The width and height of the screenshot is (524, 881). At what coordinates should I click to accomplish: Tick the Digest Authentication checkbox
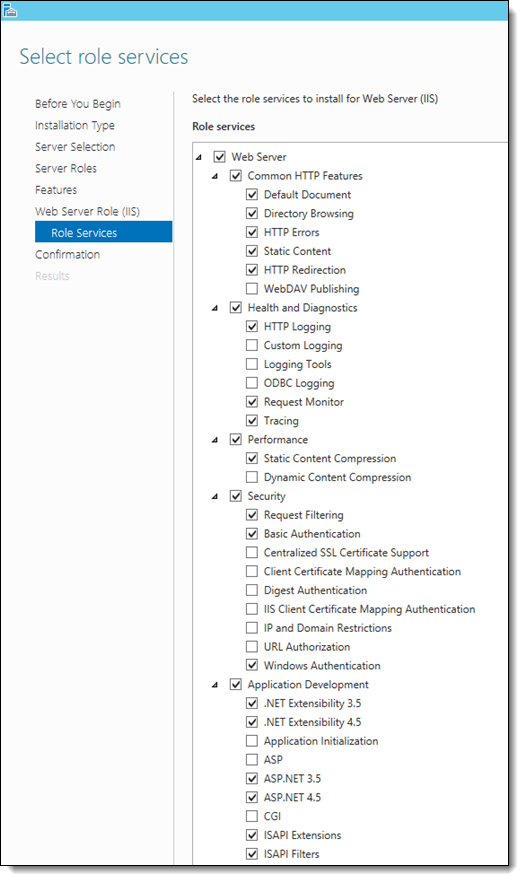pyautogui.click(x=252, y=590)
